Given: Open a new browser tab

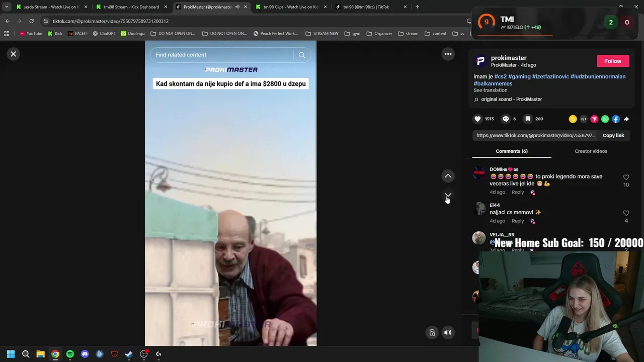Looking at the screenshot, I should coord(417,7).
